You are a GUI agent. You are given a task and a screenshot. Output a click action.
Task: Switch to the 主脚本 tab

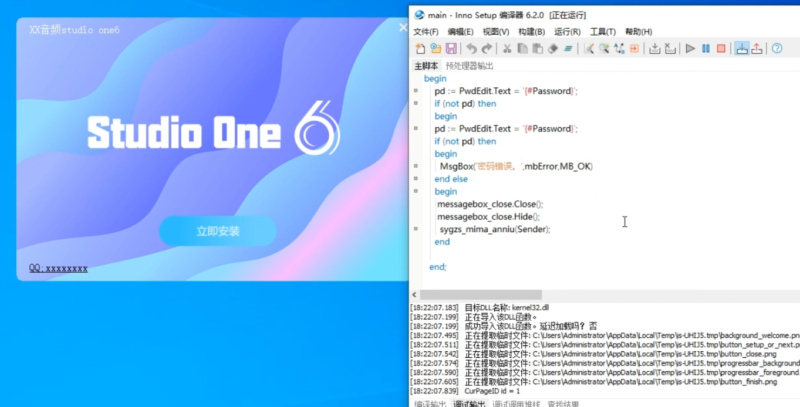click(426, 66)
